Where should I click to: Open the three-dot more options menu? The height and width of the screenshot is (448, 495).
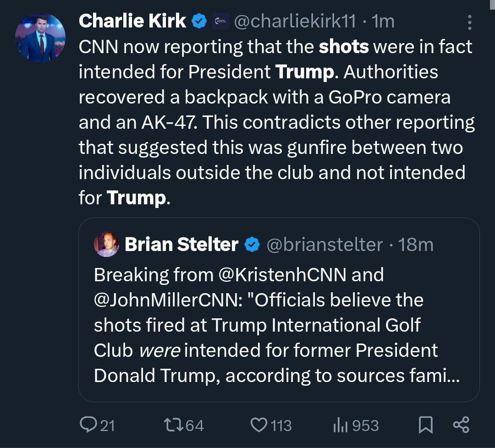click(x=469, y=23)
